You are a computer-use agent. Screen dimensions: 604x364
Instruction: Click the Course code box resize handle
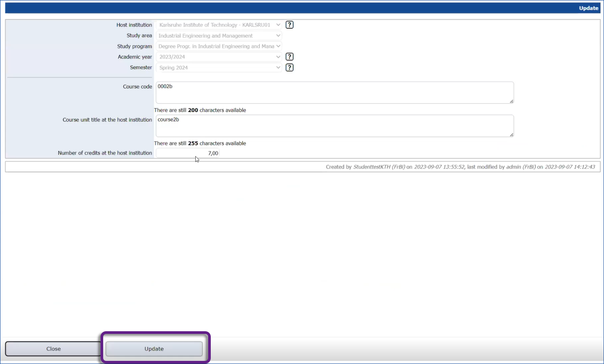511,101
